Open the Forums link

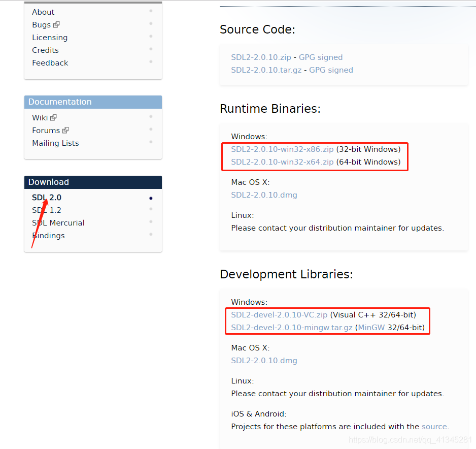46,131
